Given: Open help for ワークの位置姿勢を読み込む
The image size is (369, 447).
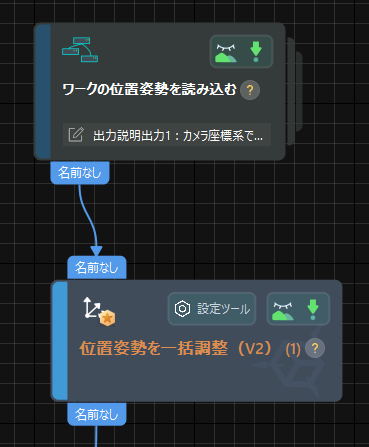Looking at the screenshot, I should [x=250, y=90].
